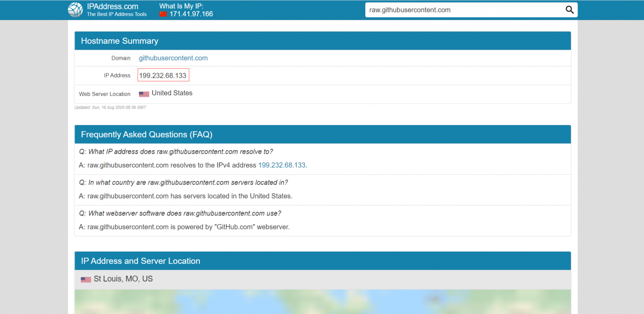
Task: Click the US flag next to St Louis
Action: [x=86, y=279]
